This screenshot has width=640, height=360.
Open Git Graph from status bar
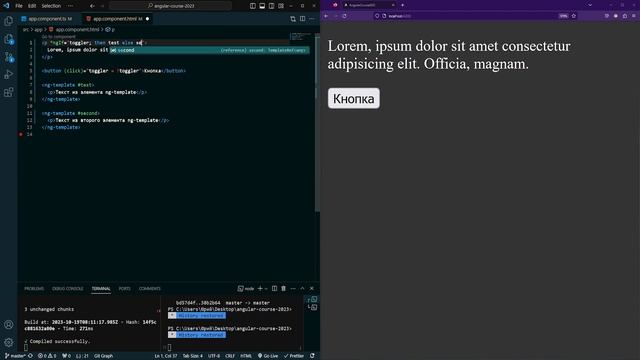104,356
